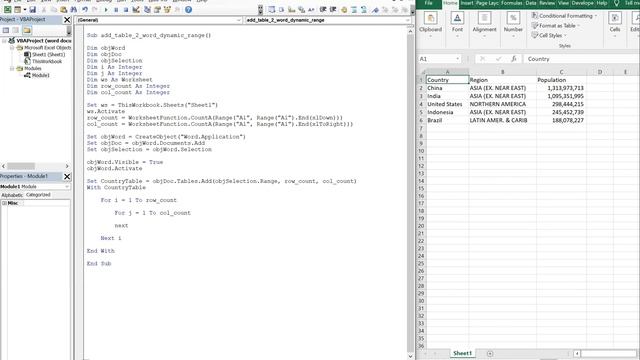The image size is (640, 360).
Task: Toggle Folders icon in Project panel
Action: click(x=27, y=30)
